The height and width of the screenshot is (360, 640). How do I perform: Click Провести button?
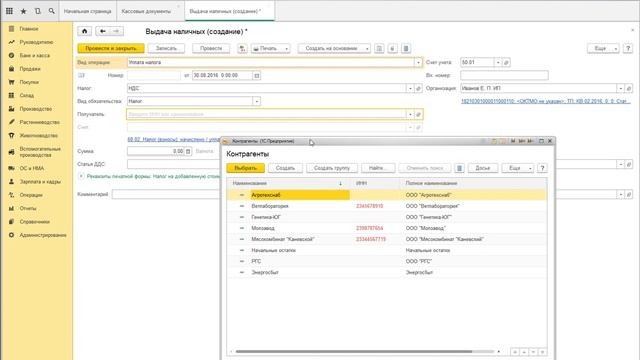pyautogui.click(x=211, y=49)
